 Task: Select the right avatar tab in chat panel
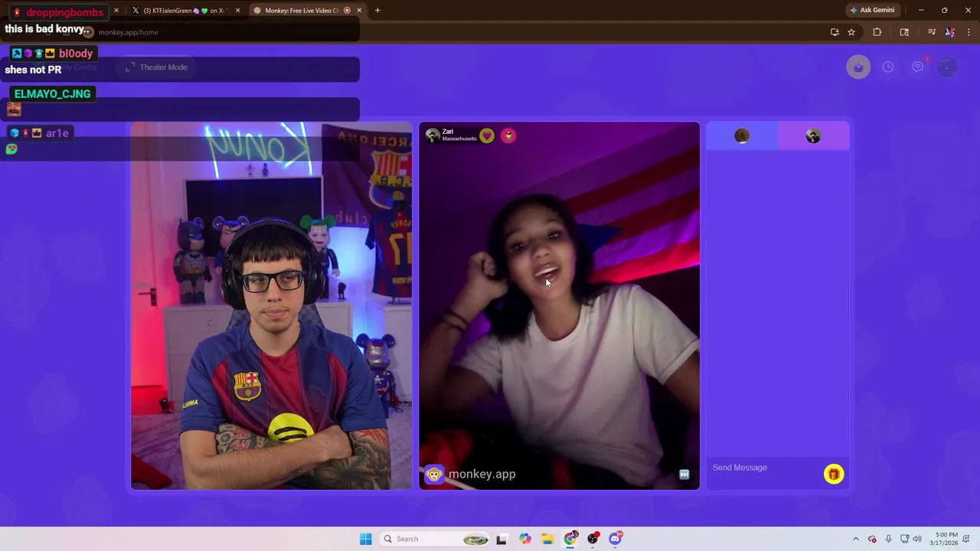[813, 136]
